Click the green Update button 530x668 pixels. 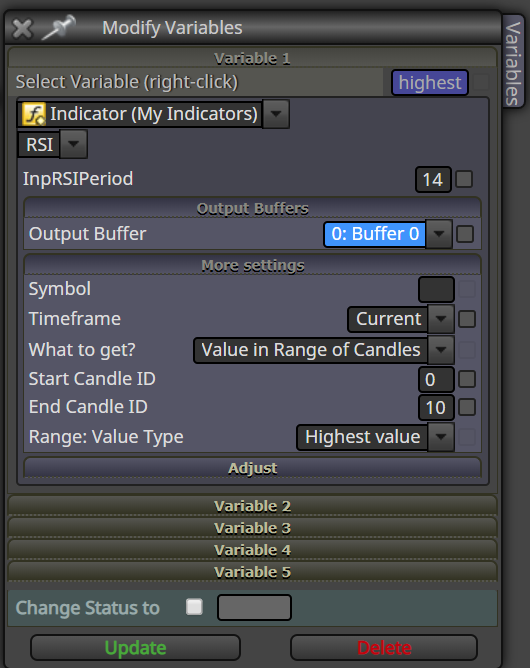pyautogui.click(x=135, y=648)
